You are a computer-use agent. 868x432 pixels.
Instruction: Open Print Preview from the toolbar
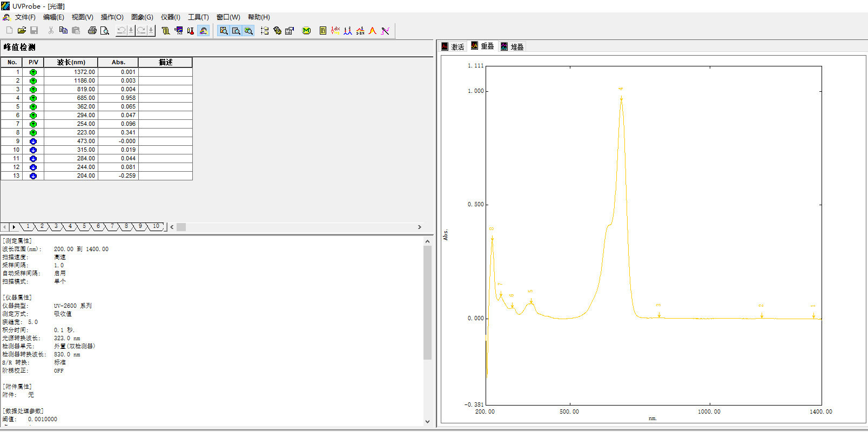[105, 31]
